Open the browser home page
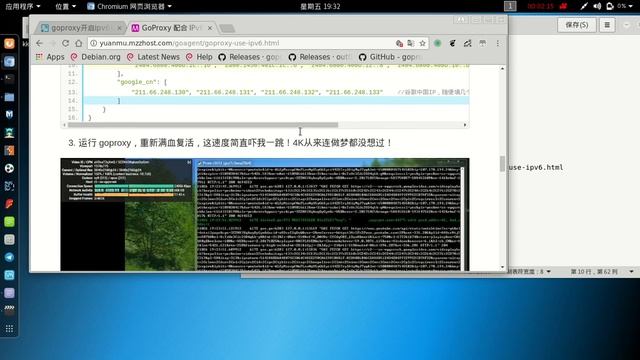This screenshot has width=640, height=360. (78, 43)
